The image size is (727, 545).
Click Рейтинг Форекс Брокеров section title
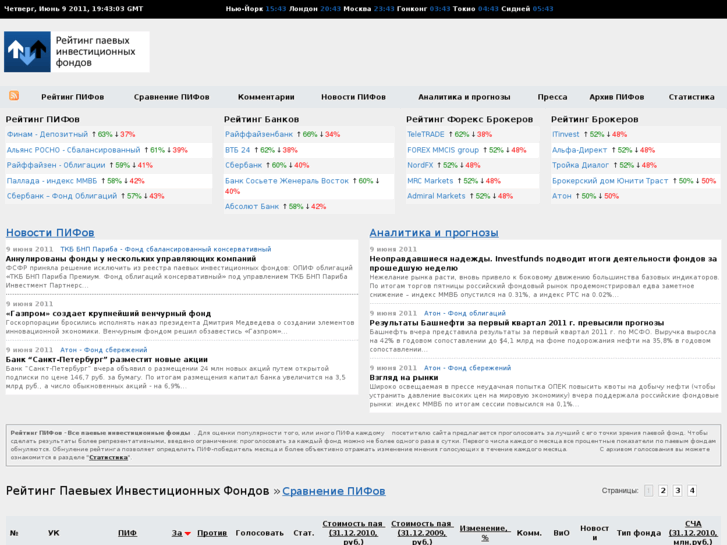click(470, 119)
